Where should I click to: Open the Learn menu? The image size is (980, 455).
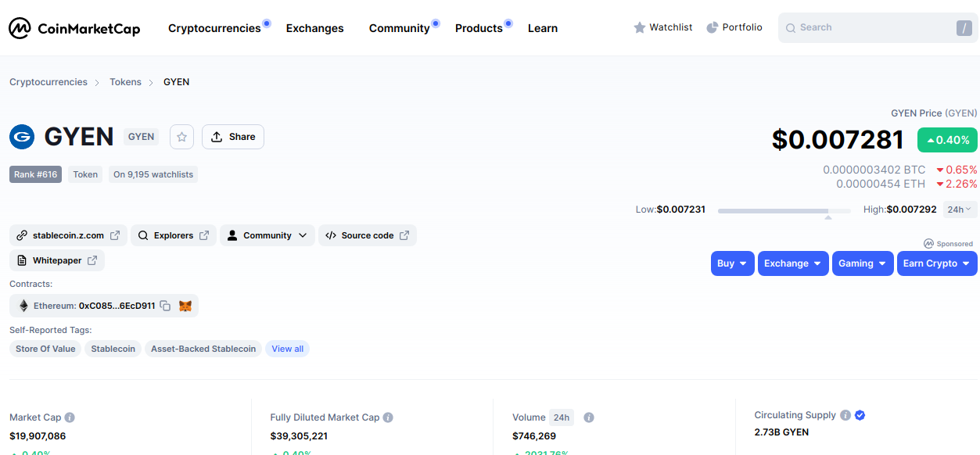pos(543,28)
